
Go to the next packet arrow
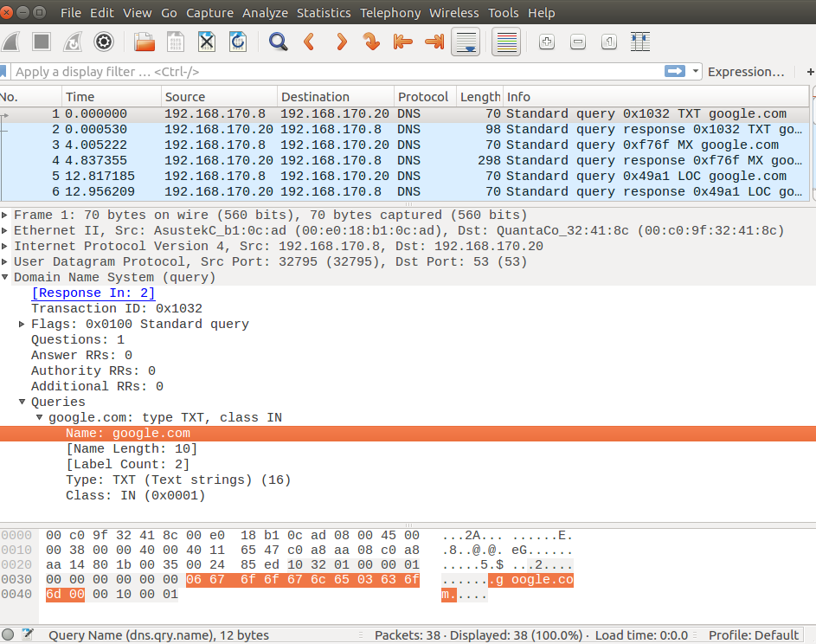[341, 42]
